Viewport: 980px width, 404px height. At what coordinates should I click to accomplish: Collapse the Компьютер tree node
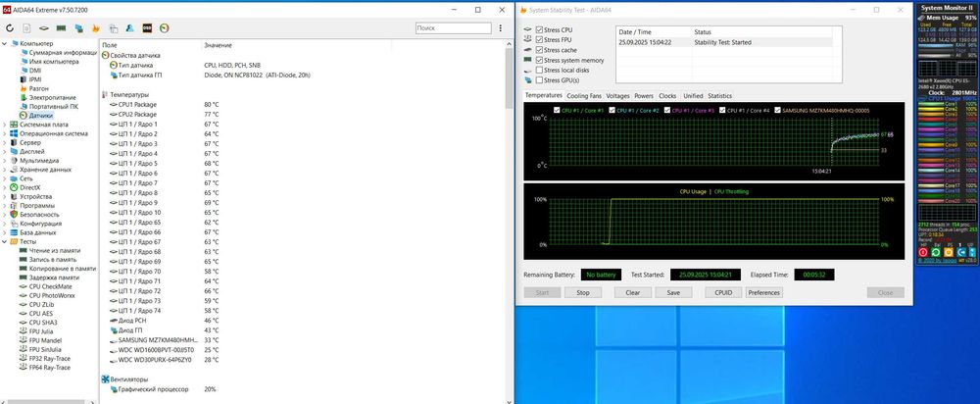click(x=4, y=44)
